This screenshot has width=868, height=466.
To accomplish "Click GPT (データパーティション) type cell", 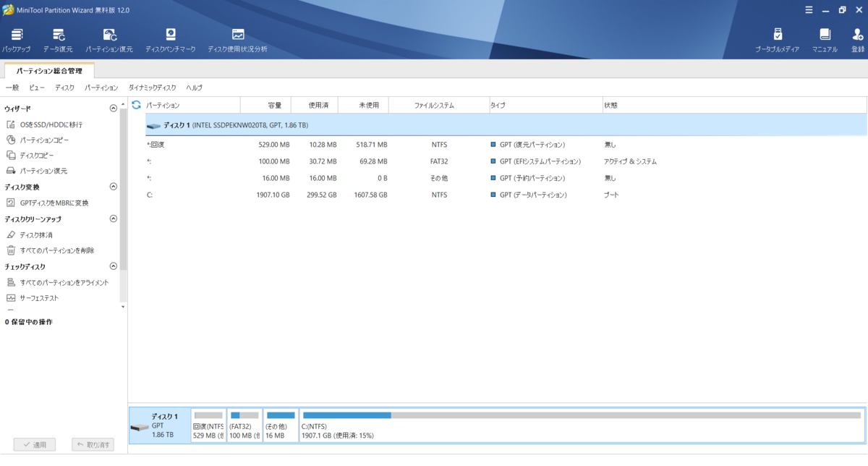I will click(x=533, y=195).
